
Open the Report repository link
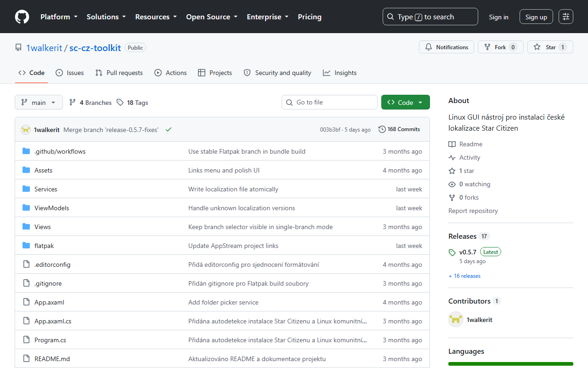tap(473, 211)
